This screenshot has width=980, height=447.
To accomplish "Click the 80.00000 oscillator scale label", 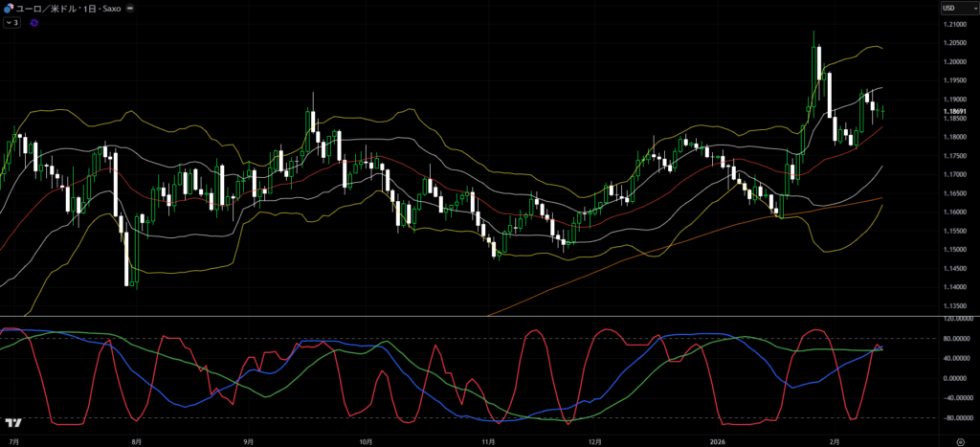I will pyautogui.click(x=955, y=339).
